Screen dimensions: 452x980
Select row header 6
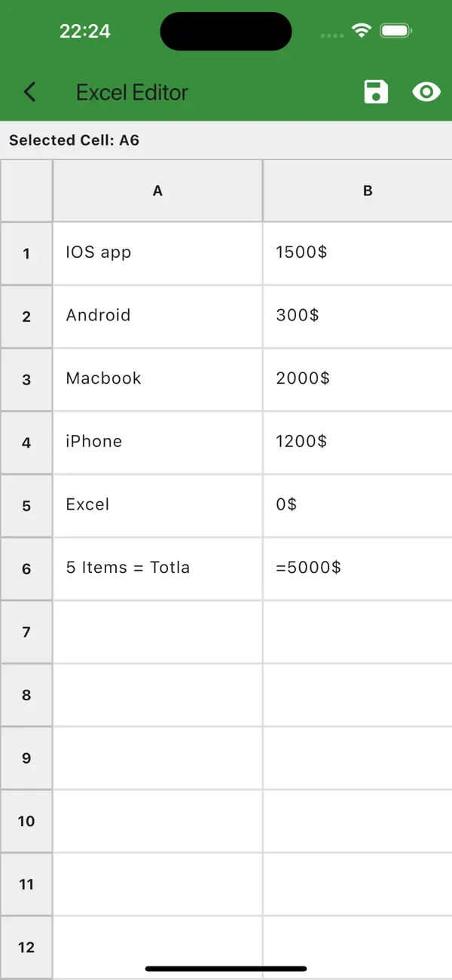tap(26, 568)
